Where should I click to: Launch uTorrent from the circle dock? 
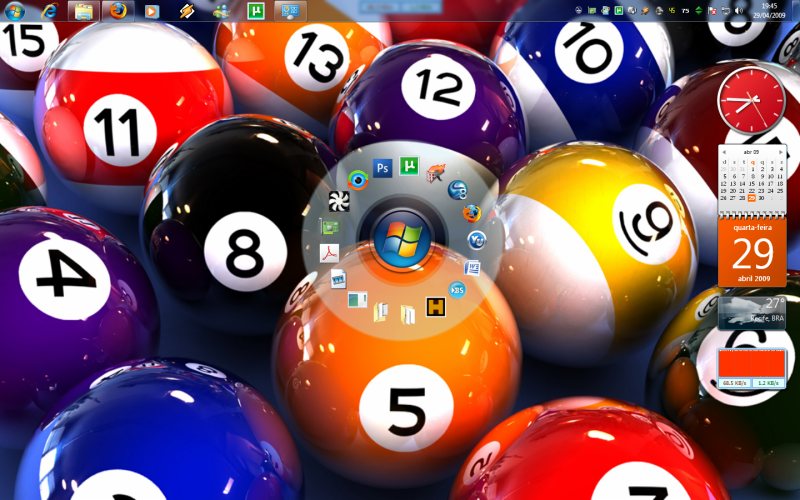(x=409, y=166)
